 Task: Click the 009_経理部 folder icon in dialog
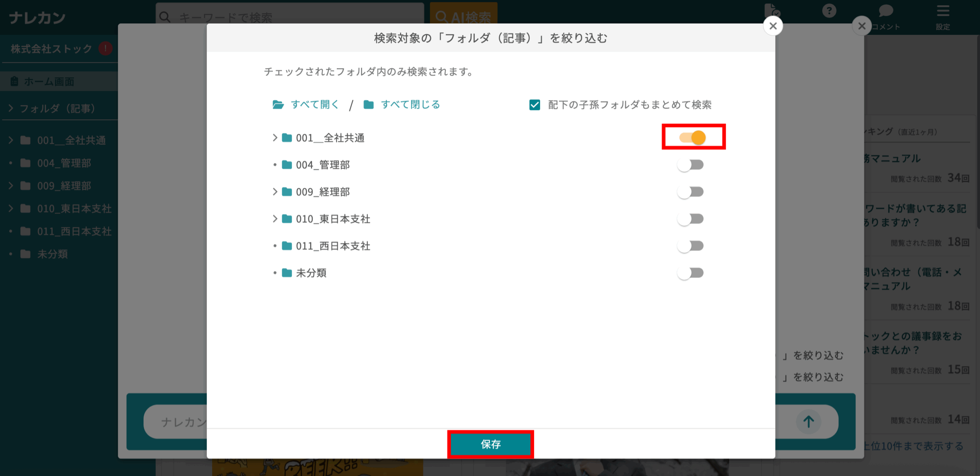pos(287,192)
